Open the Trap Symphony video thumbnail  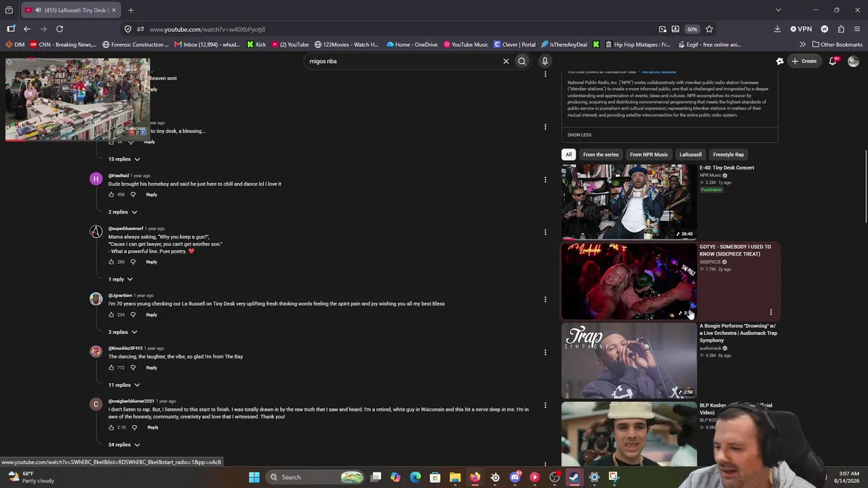(629, 361)
